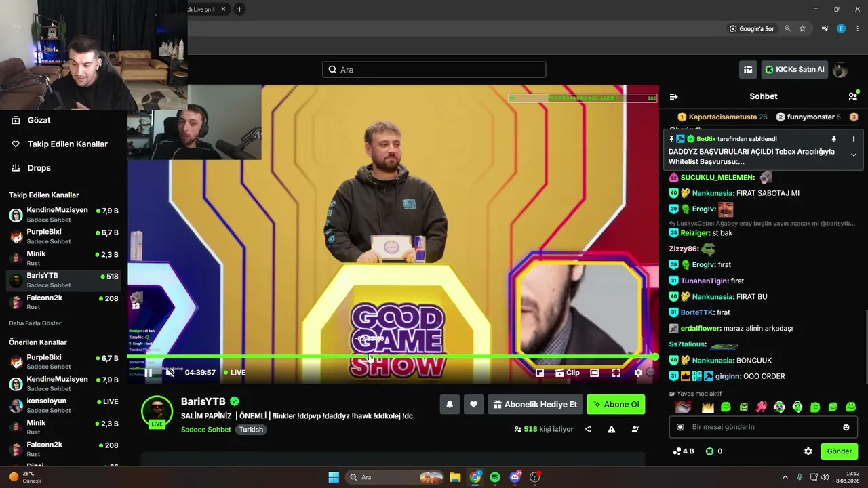Open the Windows Start menu
Viewport: 868px width, 488px height.
[x=334, y=477]
